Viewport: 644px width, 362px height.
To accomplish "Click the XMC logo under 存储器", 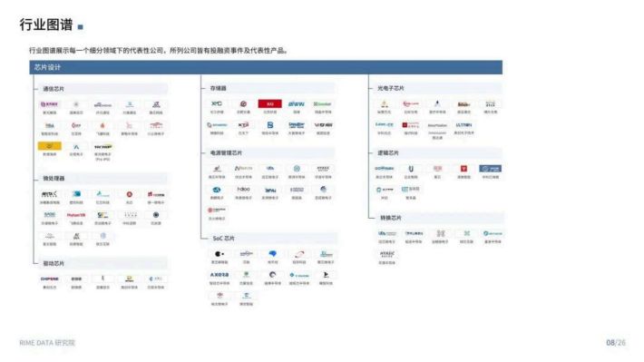I will (217, 104).
